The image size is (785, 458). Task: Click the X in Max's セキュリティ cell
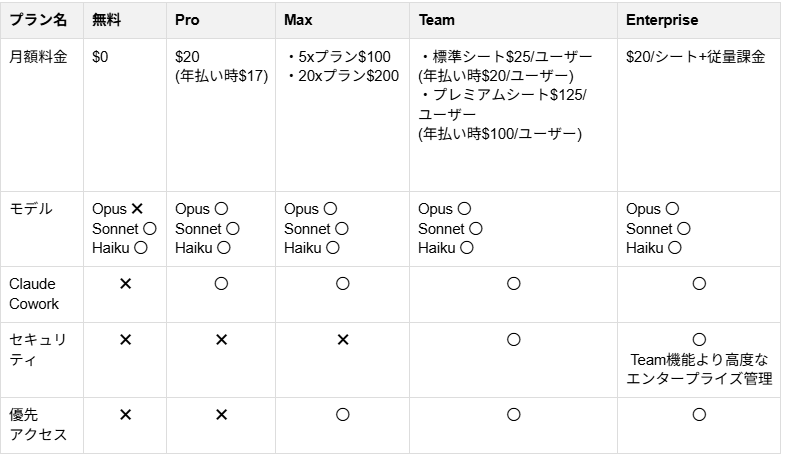pyautogui.click(x=343, y=340)
